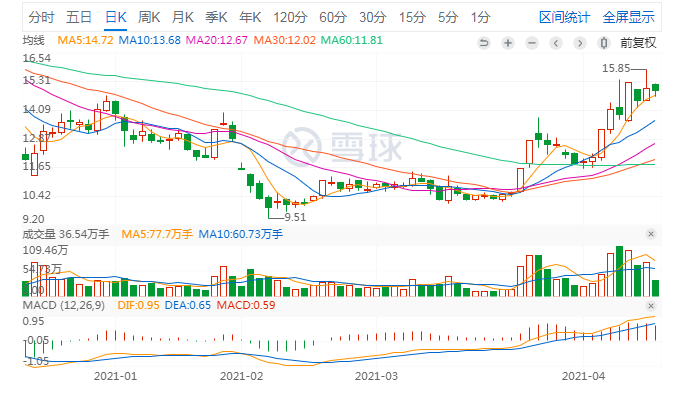Screen dimensions: 676x393
Task: Select the 年K period tab
Action: [250, 18]
